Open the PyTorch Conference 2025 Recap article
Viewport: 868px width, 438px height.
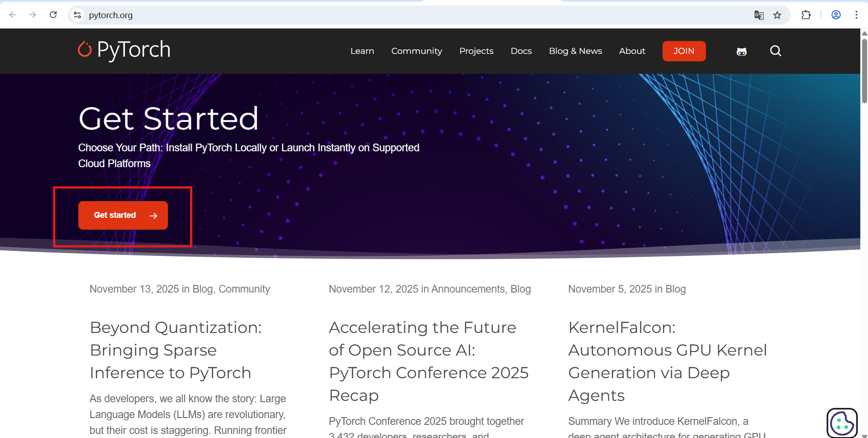429,361
